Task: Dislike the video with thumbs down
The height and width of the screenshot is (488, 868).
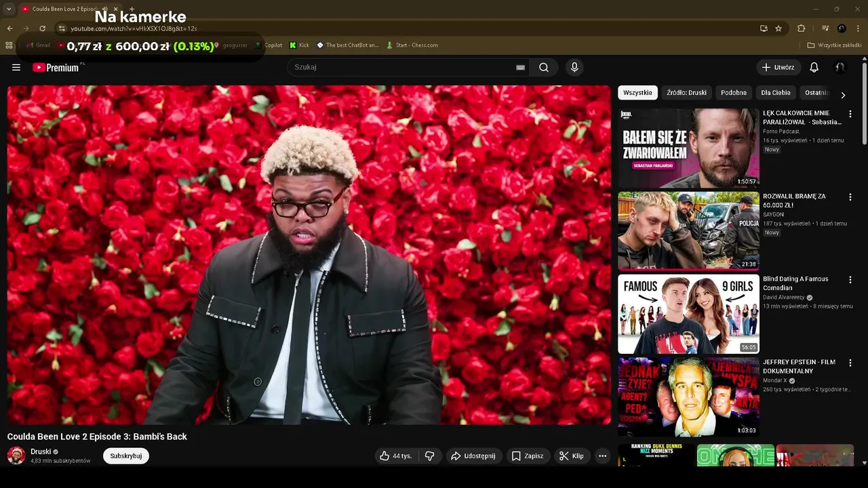Action: click(430, 456)
